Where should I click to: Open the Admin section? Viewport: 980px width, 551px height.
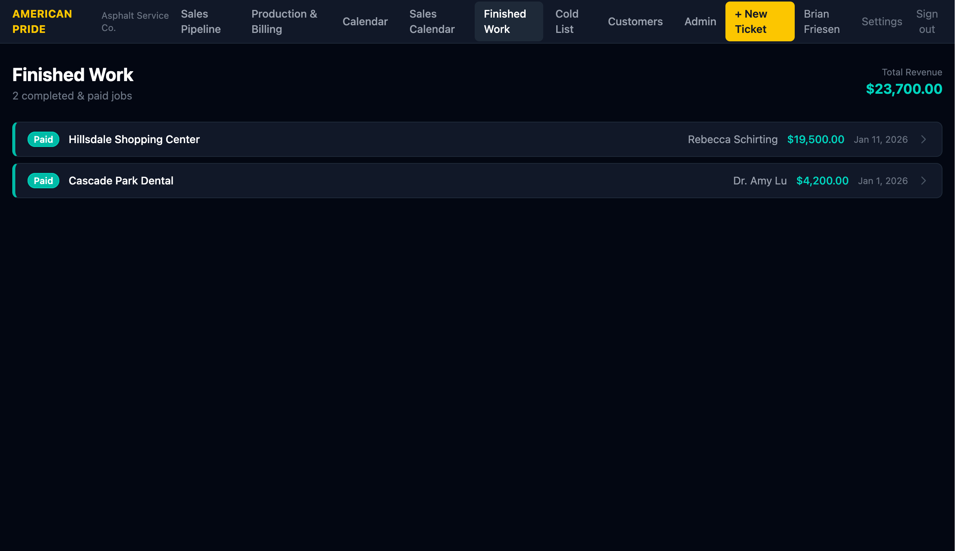[700, 21]
